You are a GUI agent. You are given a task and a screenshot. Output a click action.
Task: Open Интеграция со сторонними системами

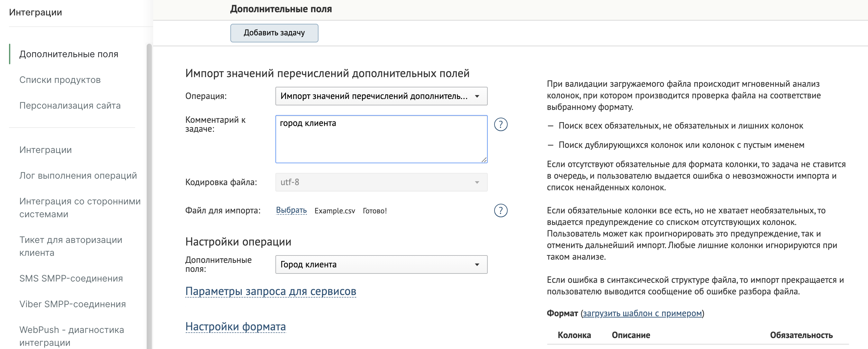80,208
